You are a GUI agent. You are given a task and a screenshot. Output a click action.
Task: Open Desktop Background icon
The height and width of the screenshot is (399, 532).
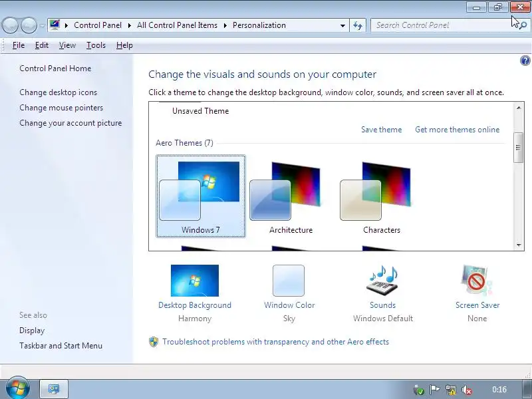(195, 281)
